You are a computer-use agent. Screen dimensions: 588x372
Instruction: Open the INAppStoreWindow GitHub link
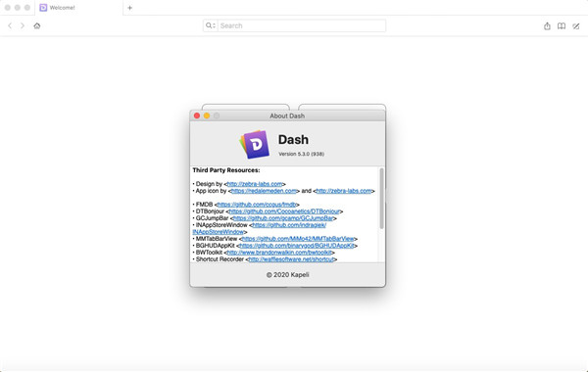289,225
